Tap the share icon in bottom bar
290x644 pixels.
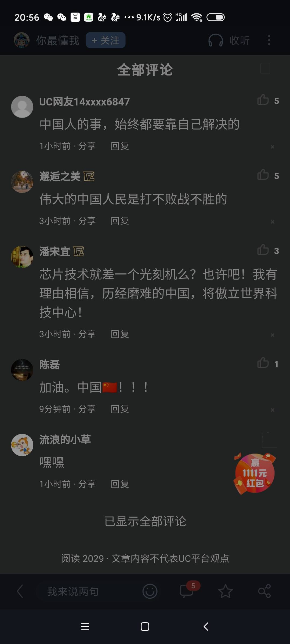(x=264, y=591)
